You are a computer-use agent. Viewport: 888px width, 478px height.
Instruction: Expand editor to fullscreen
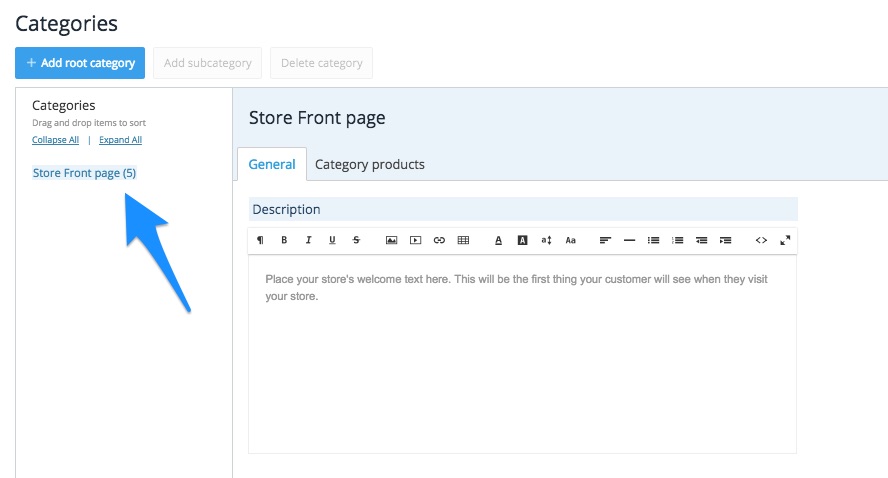(x=785, y=240)
